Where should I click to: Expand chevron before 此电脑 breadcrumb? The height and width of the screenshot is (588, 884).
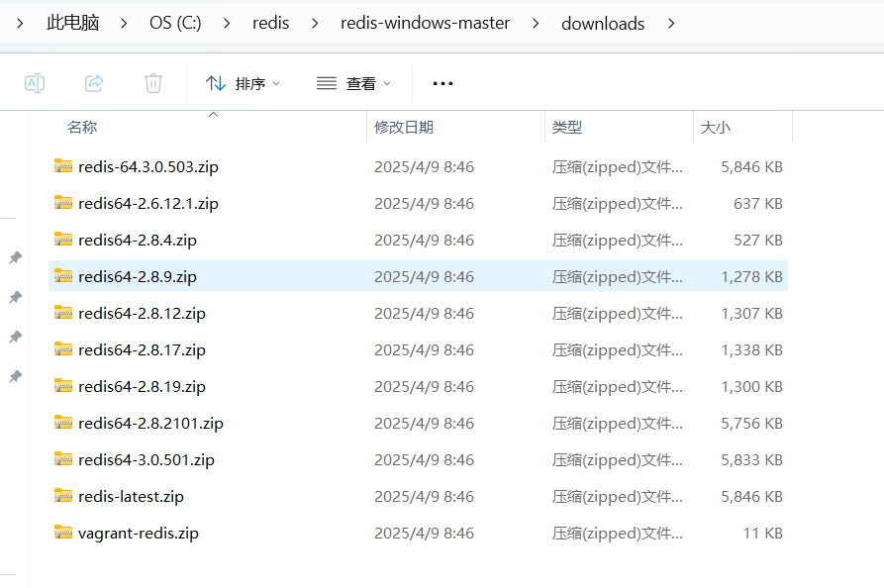tap(21, 23)
